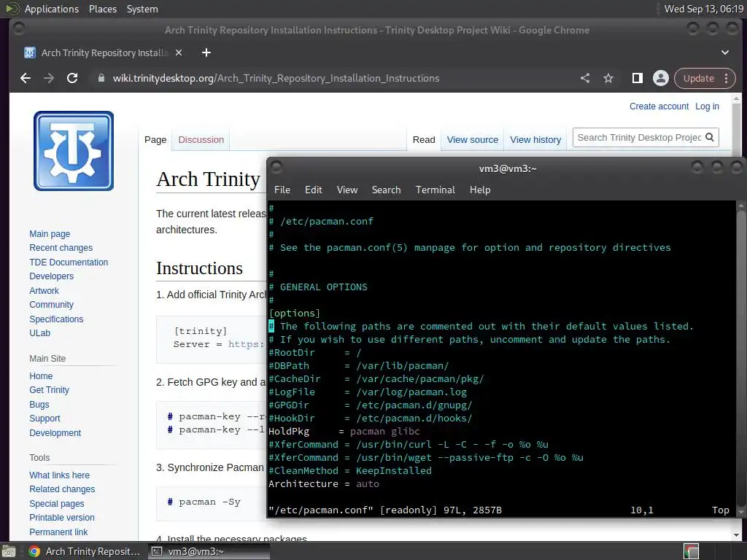The width and height of the screenshot is (747, 560).
Task: Open Special pages link
Action: [x=57, y=504]
